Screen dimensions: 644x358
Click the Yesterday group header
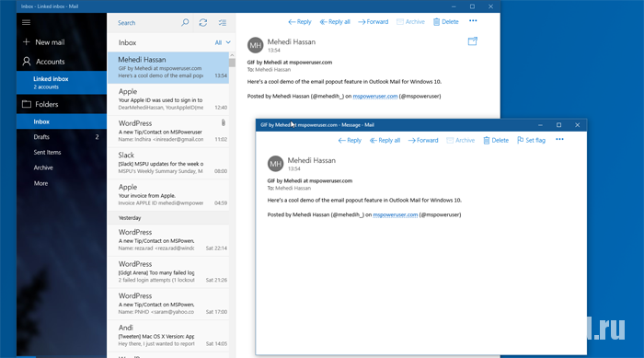coord(168,218)
